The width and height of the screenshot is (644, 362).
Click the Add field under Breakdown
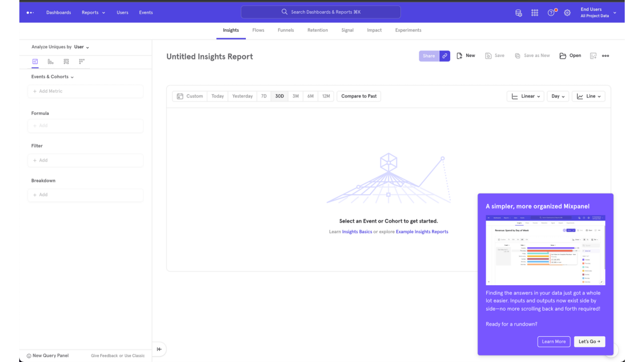coord(85,195)
